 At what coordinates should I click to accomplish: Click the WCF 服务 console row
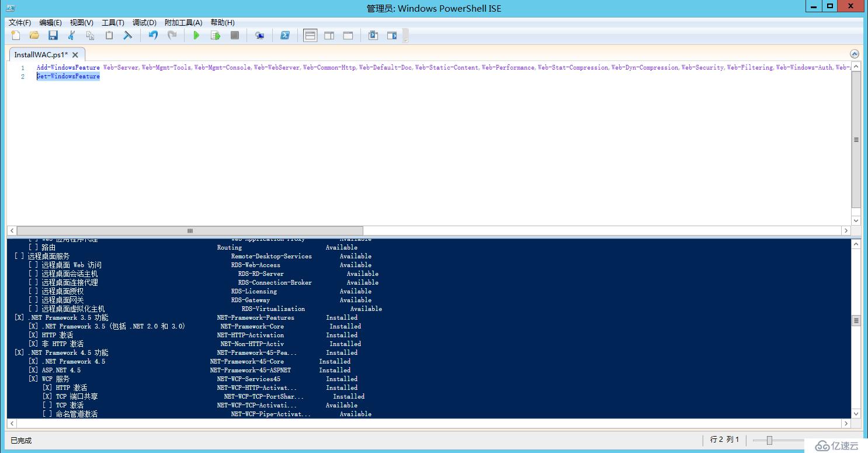(193, 379)
